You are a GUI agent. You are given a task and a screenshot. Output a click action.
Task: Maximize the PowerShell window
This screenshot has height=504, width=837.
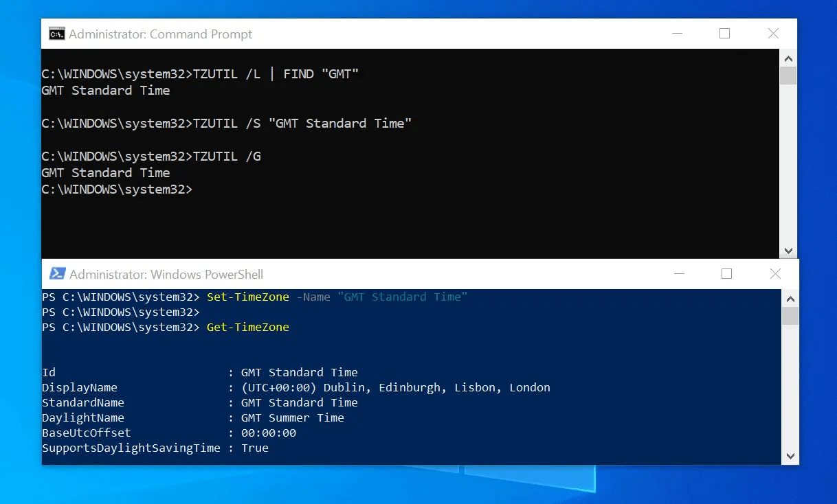pos(726,273)
